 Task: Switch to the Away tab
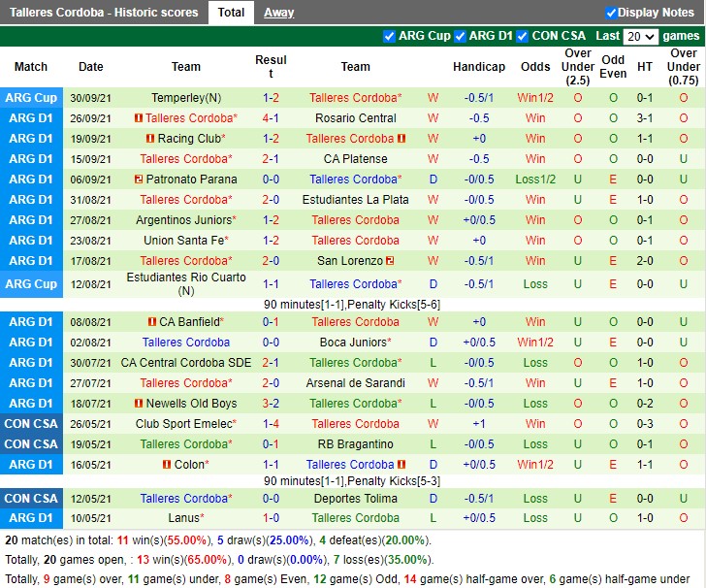click(x=279, y=13)
